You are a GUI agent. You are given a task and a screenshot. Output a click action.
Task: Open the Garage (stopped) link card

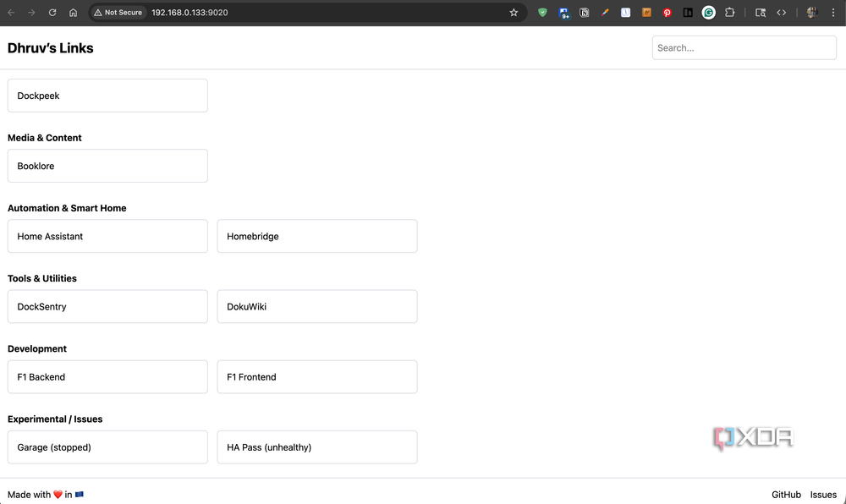tap(107, 446)
